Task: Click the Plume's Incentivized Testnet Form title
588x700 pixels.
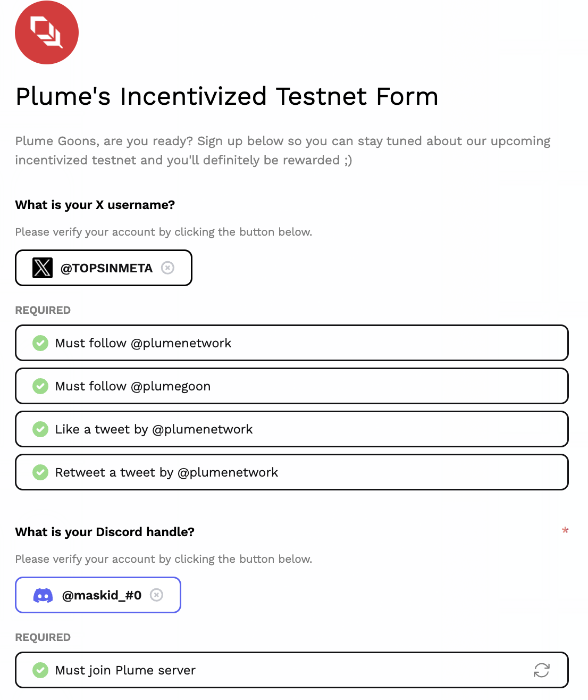Action: pos(227,96)
